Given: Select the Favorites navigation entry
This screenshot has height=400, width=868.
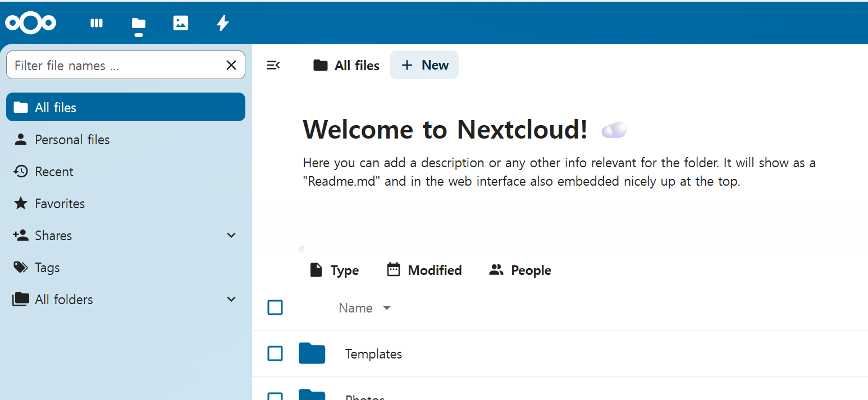Looking at the screenshot, I should [126, 203].
